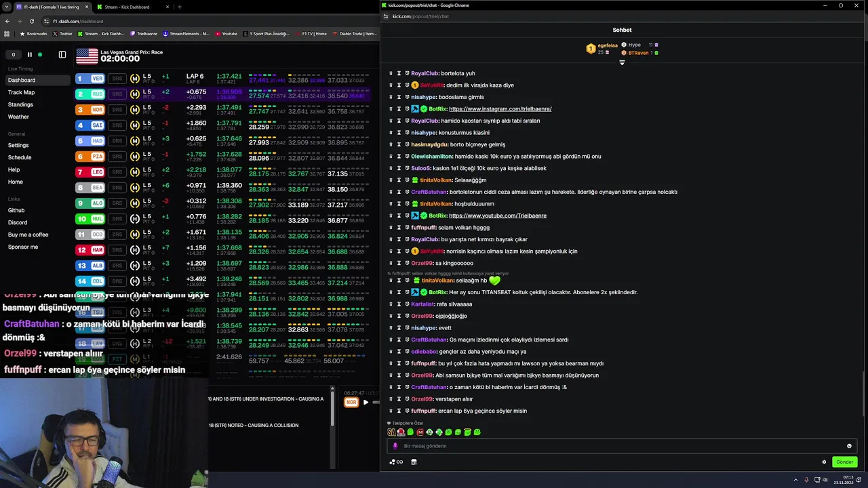Open the Trielbaenre Twitch bookmark

143,33
